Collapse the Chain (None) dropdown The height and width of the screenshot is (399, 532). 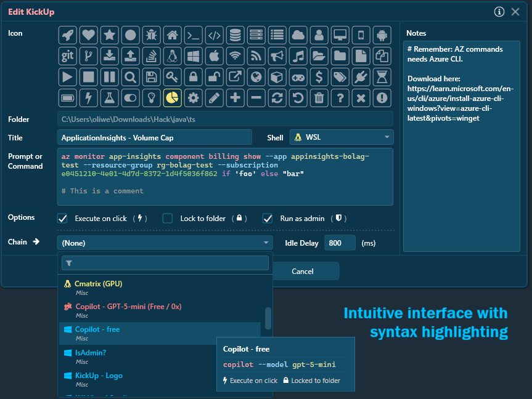click(165, 243)
